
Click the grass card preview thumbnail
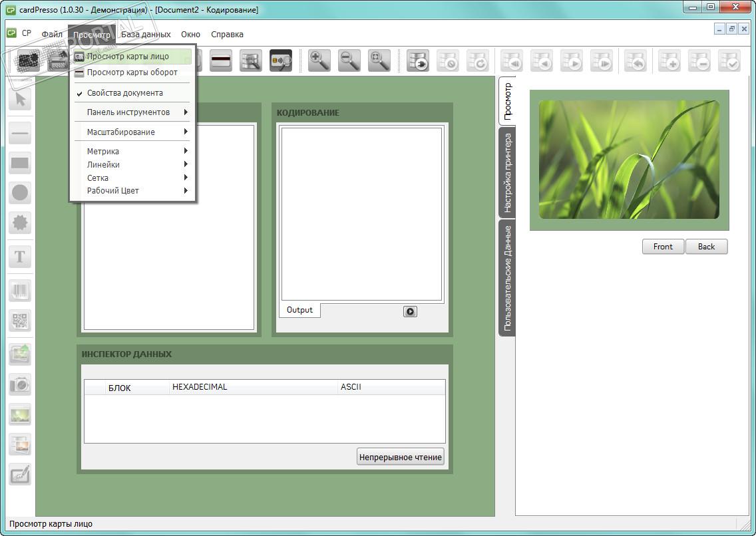pyautogui.click(x=629, y=160)
